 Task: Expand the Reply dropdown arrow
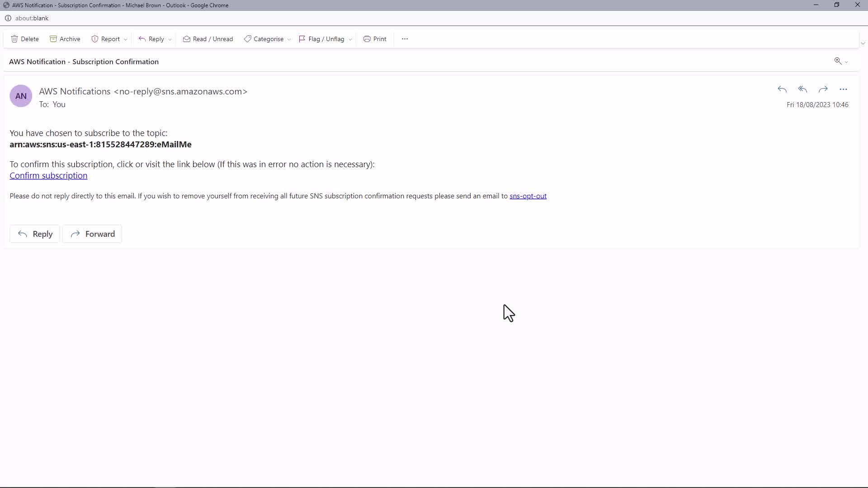point(170,39)
